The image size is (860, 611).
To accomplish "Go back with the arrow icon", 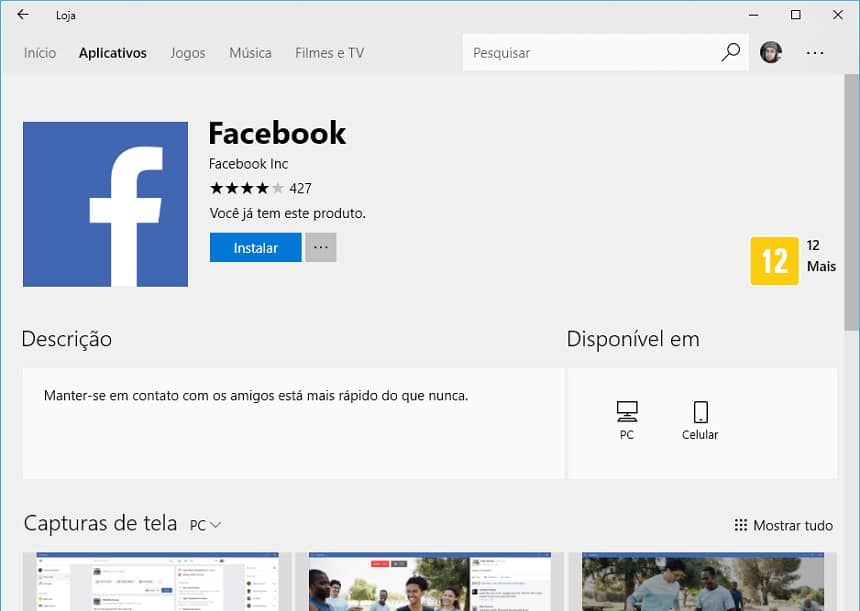I will [x=22, y=15].
